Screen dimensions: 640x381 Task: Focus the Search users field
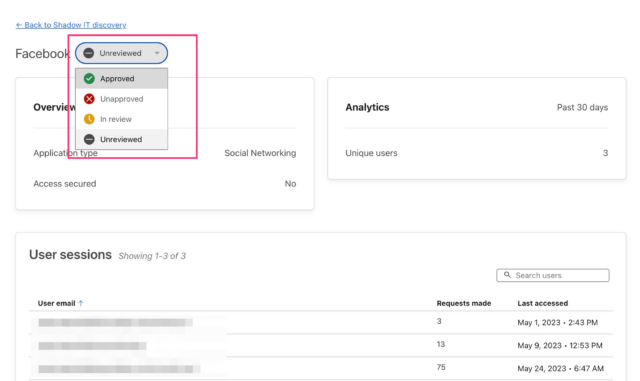(x=553, y=275)
